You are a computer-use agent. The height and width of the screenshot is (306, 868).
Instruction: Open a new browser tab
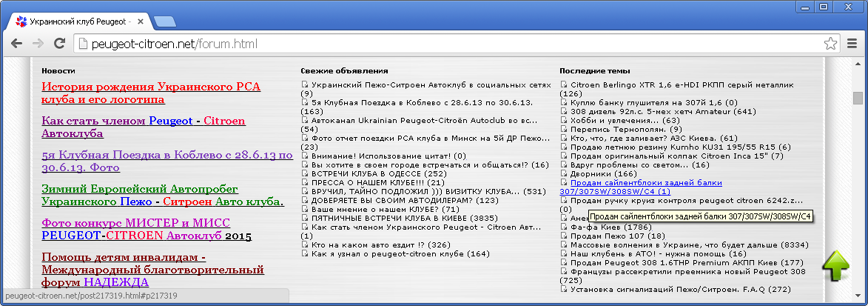[x=165, y=22]
